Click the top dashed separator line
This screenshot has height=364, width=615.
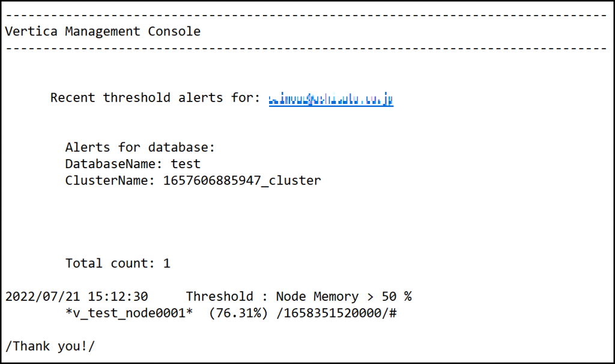pyautogui.click(x=306, y=15)
